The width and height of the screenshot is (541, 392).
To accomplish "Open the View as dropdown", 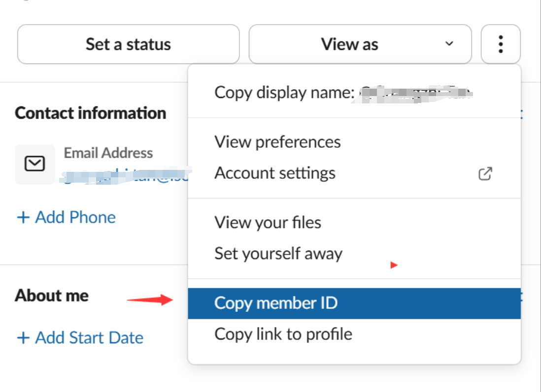I will (350, 44).
